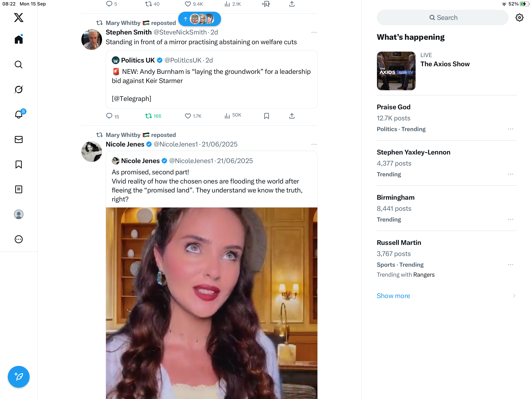Open the Birmingham trending topic
The image size is (532, 399).
click(396, 198)
